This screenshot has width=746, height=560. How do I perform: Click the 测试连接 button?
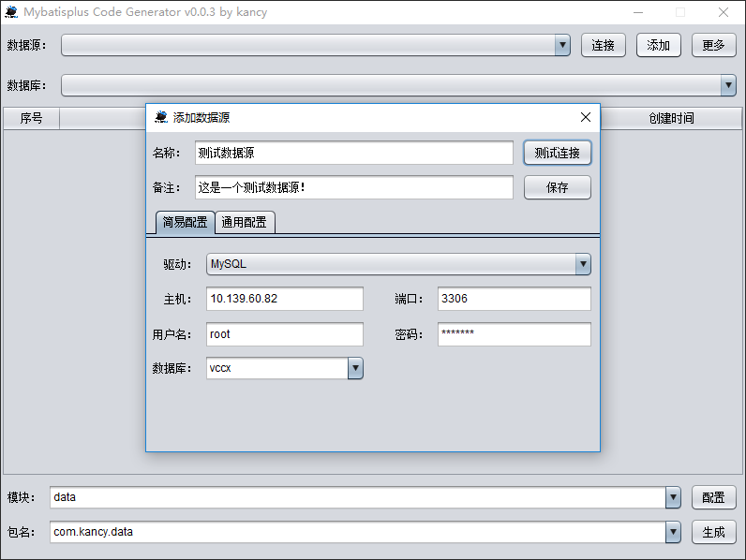[x=557, y=153]
